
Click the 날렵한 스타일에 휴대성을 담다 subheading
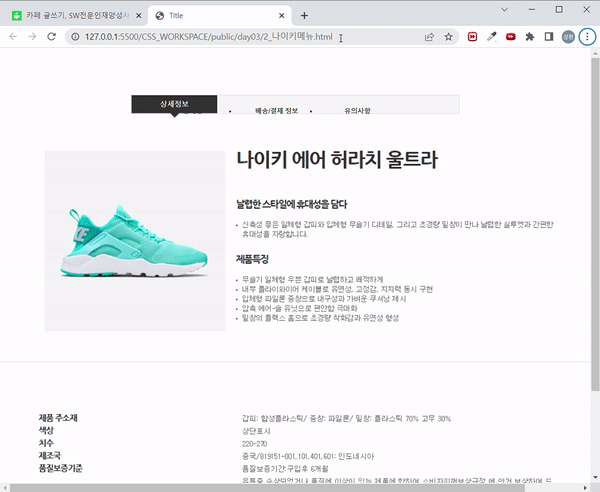pyautogui.click(x=292, y=204)
